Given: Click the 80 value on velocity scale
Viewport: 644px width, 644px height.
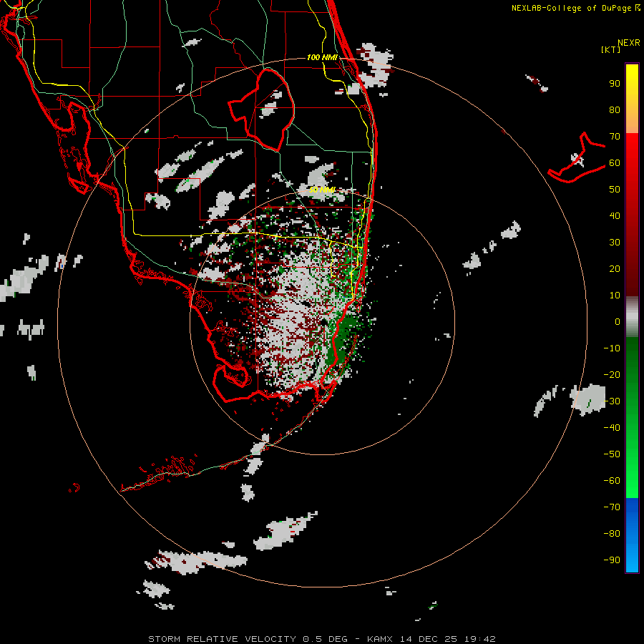Looking at the screenshot, I should point(615,110).
